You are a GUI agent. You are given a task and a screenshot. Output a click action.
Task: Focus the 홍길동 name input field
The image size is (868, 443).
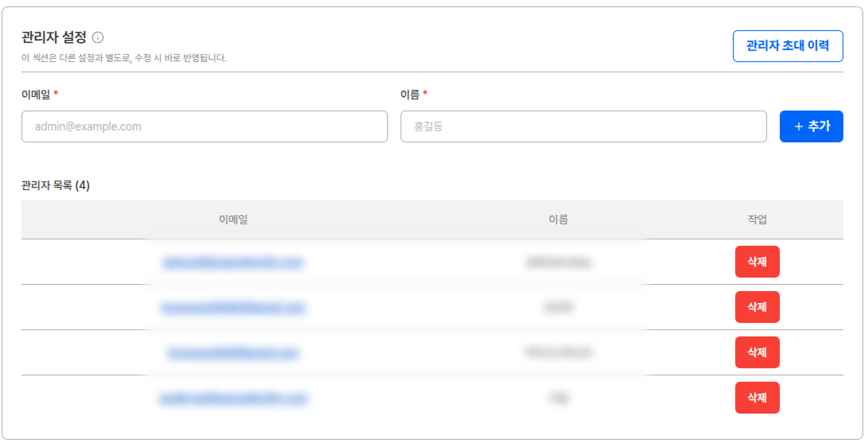pyautogui.click(x=583, y=126)
